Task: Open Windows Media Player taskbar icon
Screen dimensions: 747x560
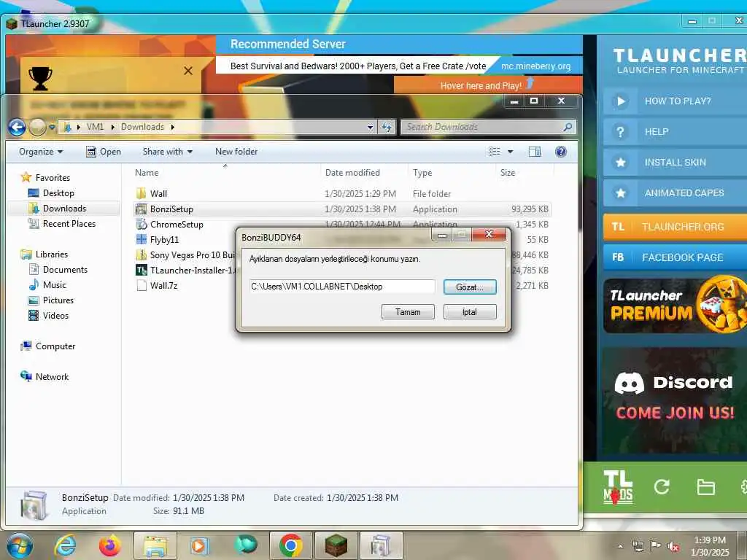Action: click(200, 545)
